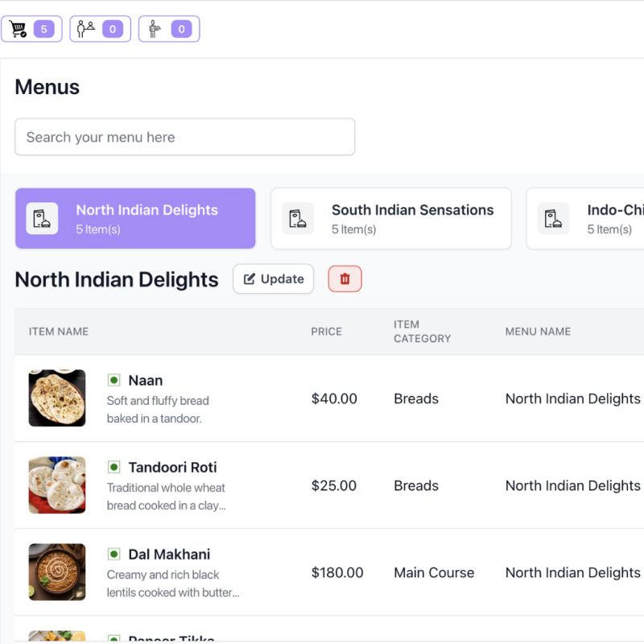Click the waiter serving icon with zero count
644x644 pixels.
click(86, 28)
